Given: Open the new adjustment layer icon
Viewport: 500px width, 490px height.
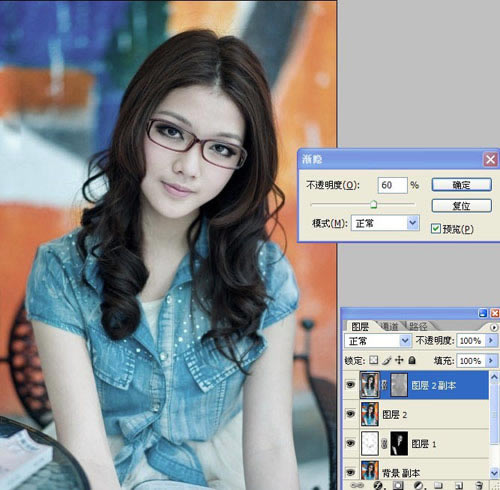Looking at the screenshot, I should point(419,485).
